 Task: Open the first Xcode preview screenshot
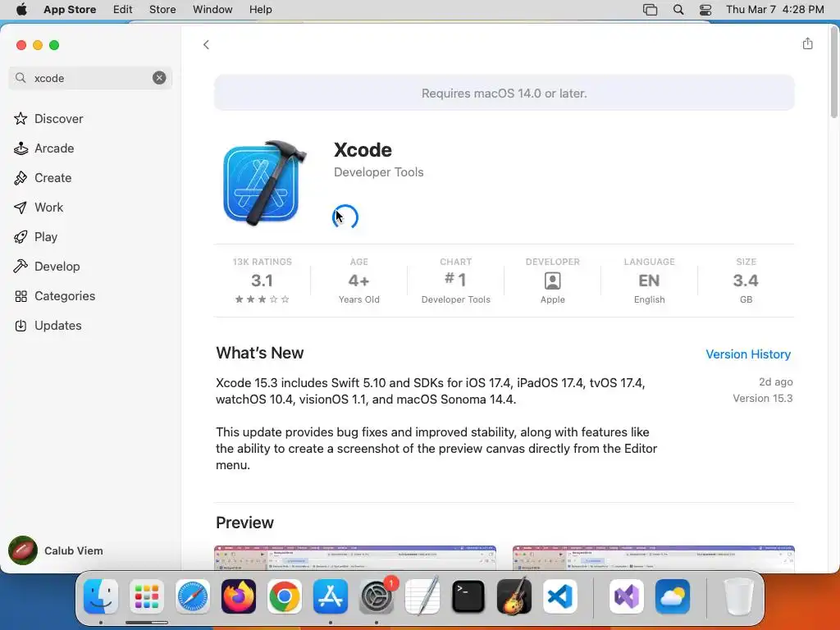point(354,558)
